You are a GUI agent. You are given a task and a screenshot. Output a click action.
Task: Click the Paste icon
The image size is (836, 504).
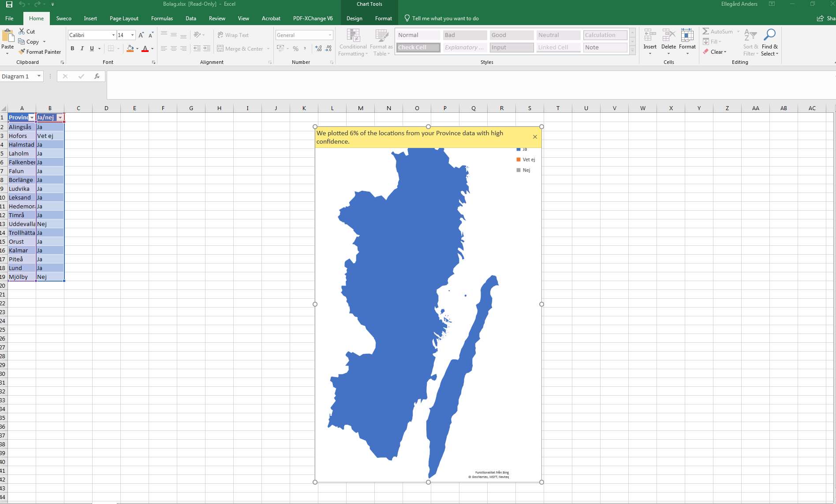tap(7, 36)
